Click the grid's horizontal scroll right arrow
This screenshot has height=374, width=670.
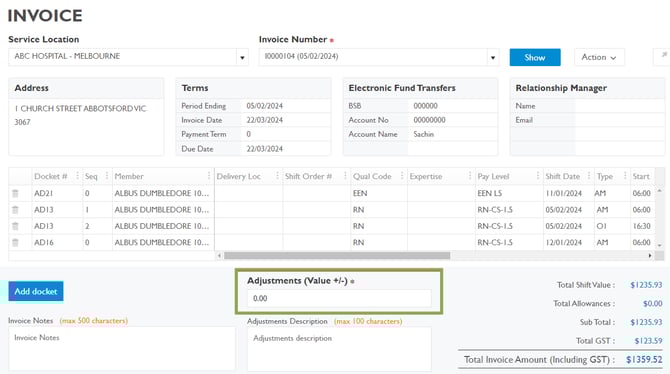(x=650, y=256)
